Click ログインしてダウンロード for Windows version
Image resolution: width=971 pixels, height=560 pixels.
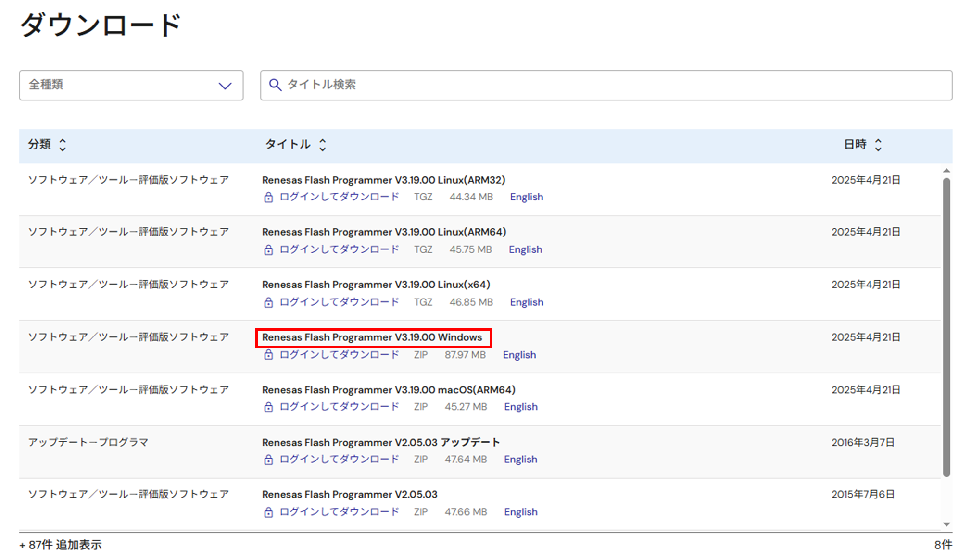pyautogui.click(x=339, y=355)
